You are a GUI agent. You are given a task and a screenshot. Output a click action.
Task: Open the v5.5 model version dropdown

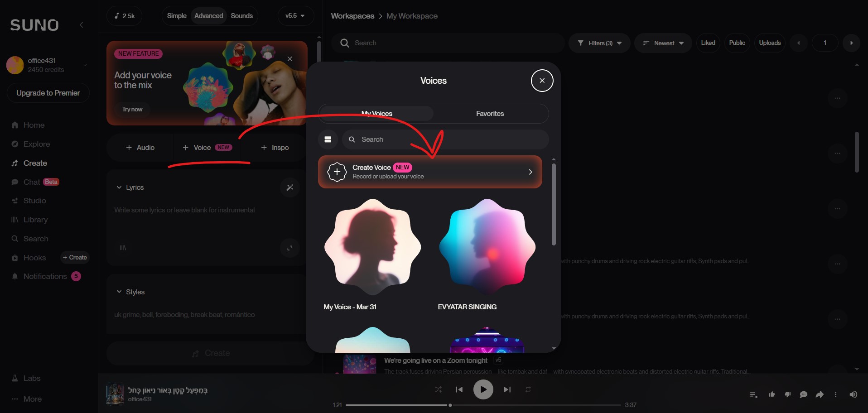coord(295,16)
